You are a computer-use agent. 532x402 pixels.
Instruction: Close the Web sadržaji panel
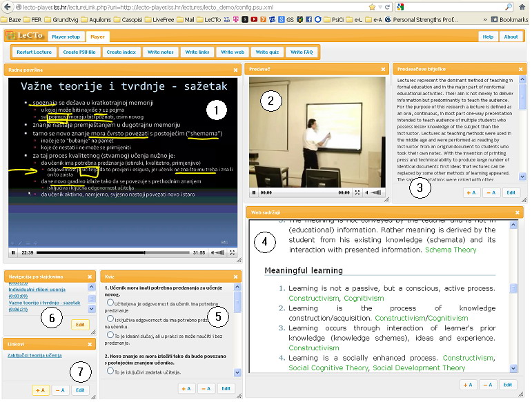pos(518,212)
